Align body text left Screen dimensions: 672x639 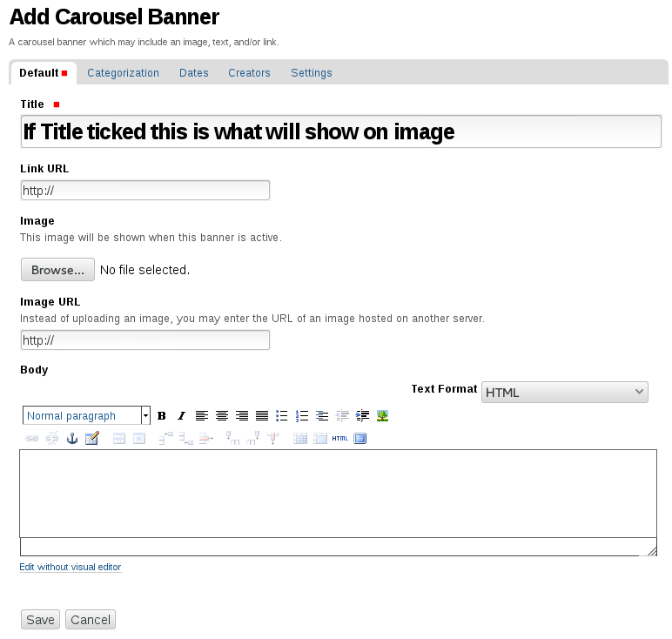202,416
